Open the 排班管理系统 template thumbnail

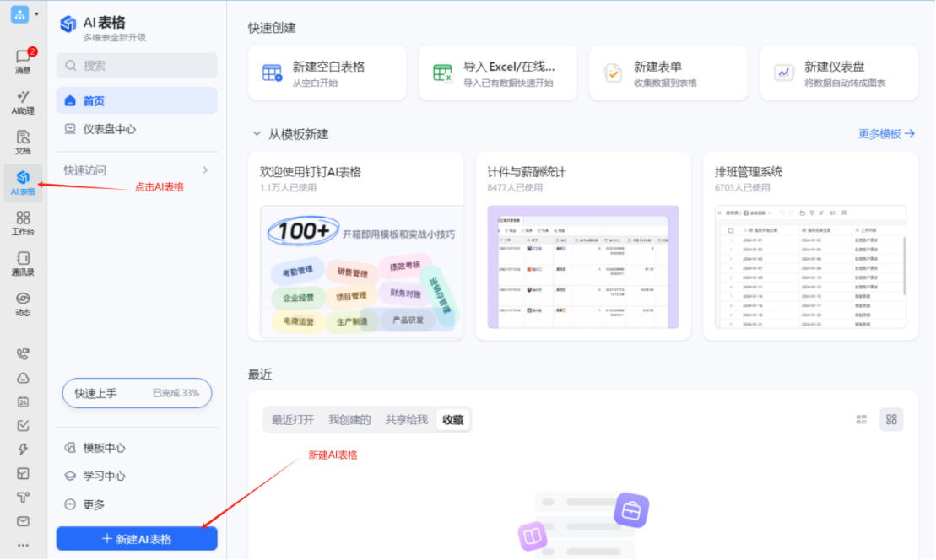coord(810,267)
